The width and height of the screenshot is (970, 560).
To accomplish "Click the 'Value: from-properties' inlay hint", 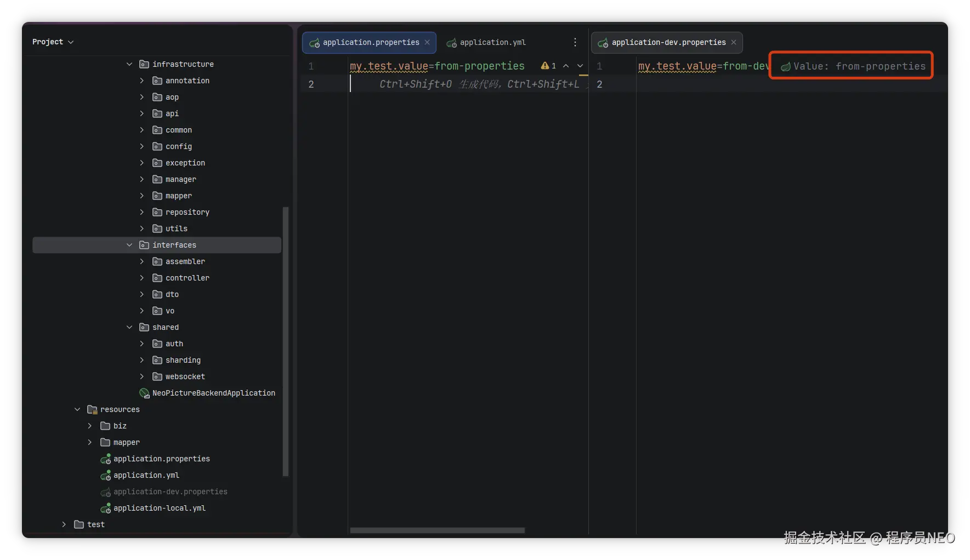I will [x=853, y=66].
